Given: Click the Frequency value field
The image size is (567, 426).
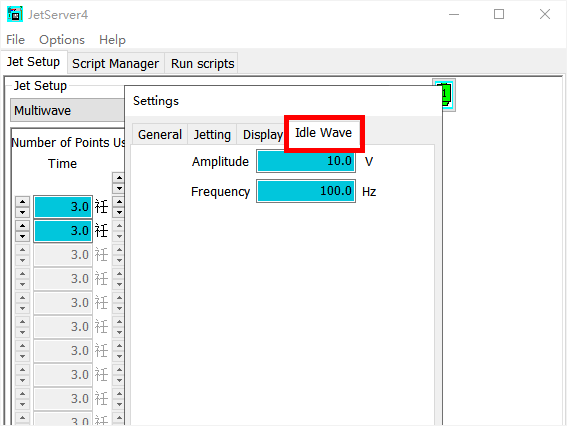Looking at the screenshot, I should (x=306, y=191).
